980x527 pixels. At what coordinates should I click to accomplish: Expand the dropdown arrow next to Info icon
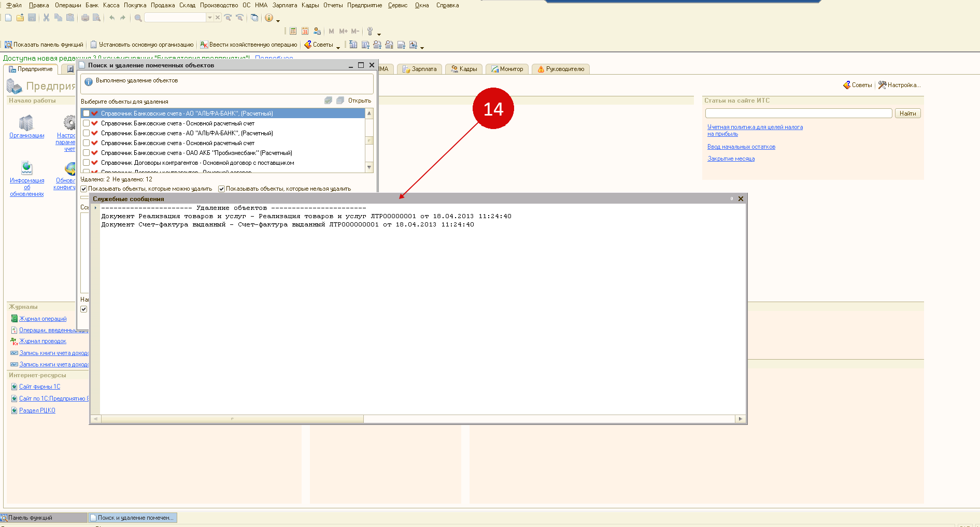click(x=278, y=21)
